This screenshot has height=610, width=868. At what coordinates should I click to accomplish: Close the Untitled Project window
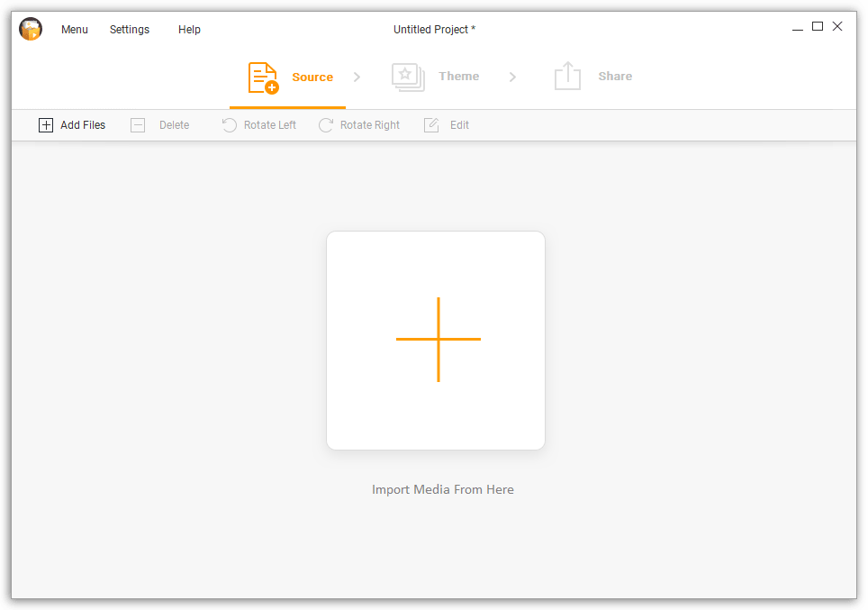point(837,27)
